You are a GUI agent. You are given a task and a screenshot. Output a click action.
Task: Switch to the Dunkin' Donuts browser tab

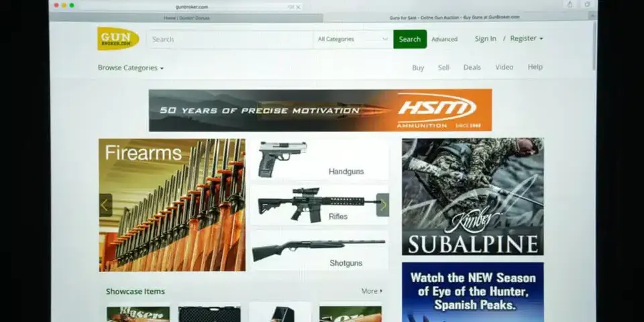pos(186,18)
